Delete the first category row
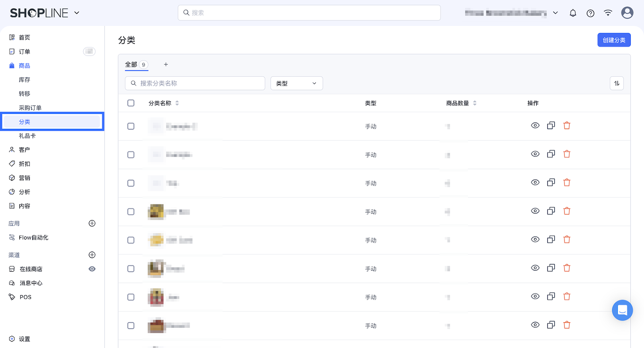The image size is (644, 348). pyautogui.click(x=567, y=126)
